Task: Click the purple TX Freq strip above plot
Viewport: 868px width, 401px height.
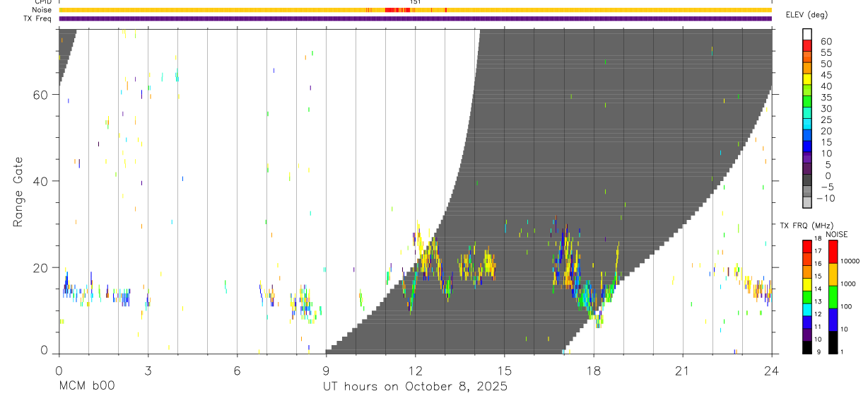Action: click(x=415, y=18)
